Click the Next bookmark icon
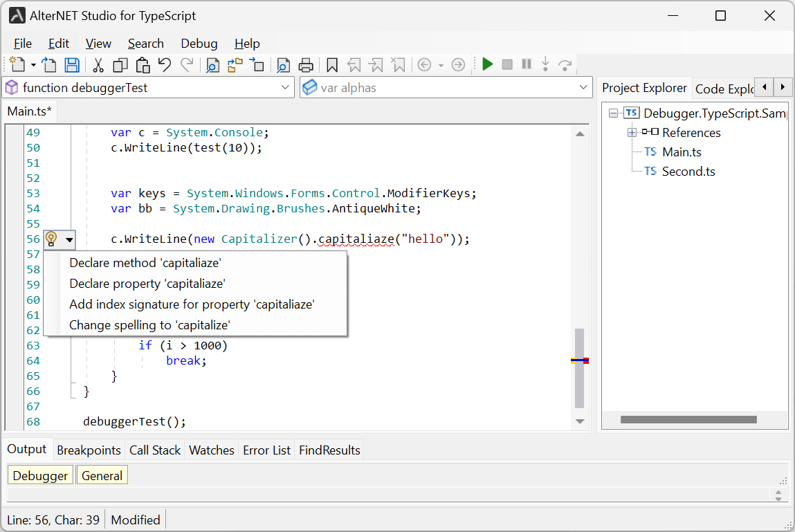 pos(376,65)
